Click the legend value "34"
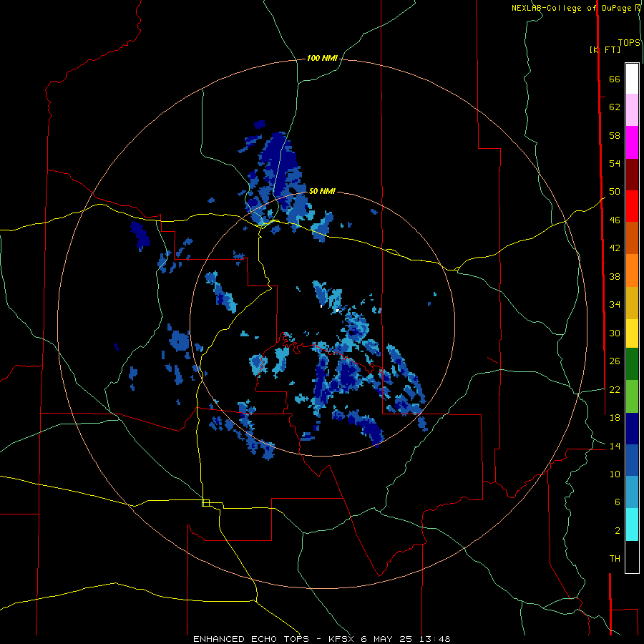Image resolution: width=644 pixels, height=644 pixels. [615, 305]
